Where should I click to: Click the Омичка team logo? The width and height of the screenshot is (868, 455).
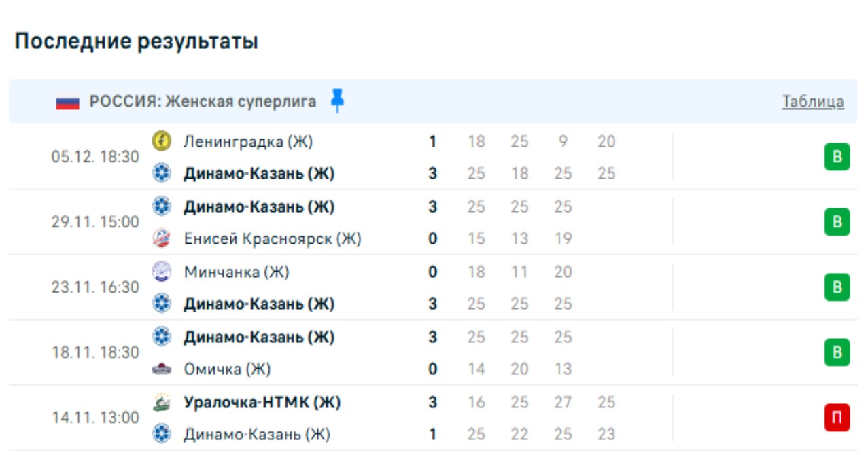coord(161,369)
